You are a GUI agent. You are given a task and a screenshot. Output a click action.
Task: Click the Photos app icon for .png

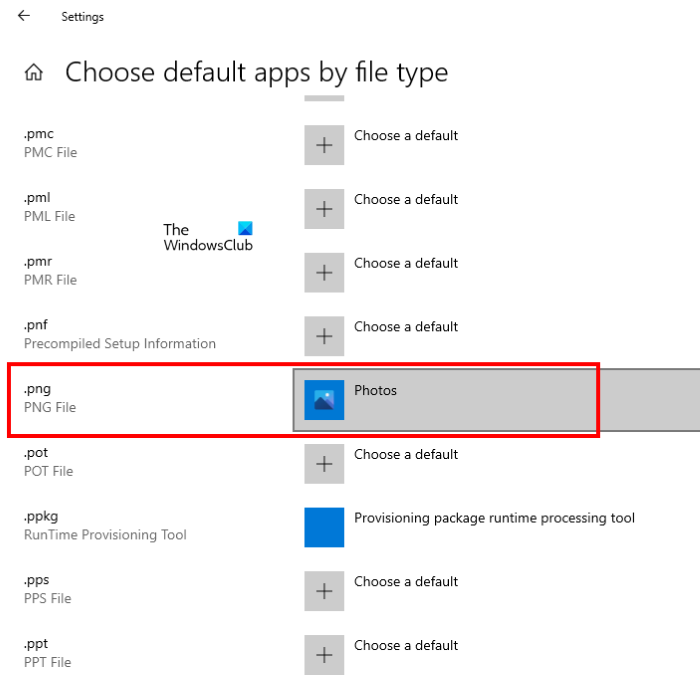tap(324, 400)
